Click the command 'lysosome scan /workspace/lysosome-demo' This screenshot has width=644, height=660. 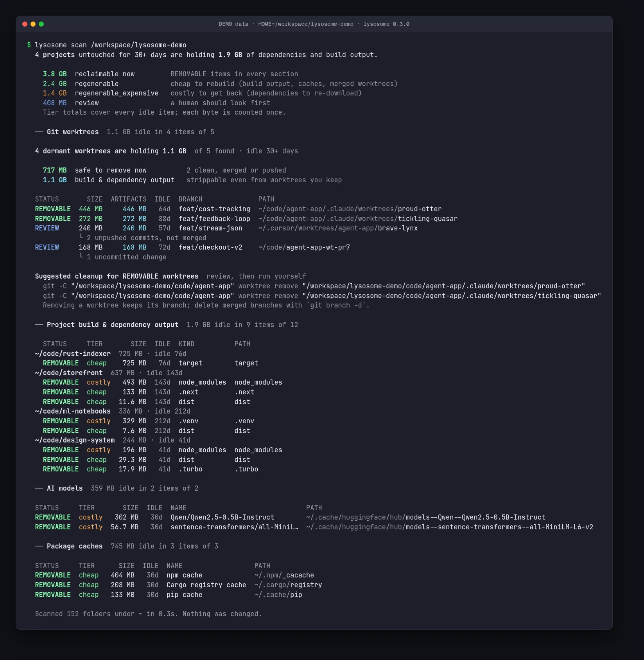point(111,45)
